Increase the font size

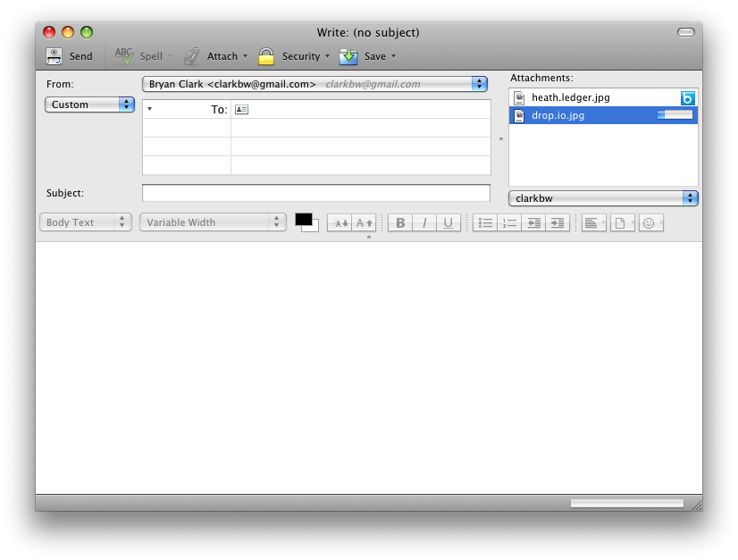coord(364,223)
